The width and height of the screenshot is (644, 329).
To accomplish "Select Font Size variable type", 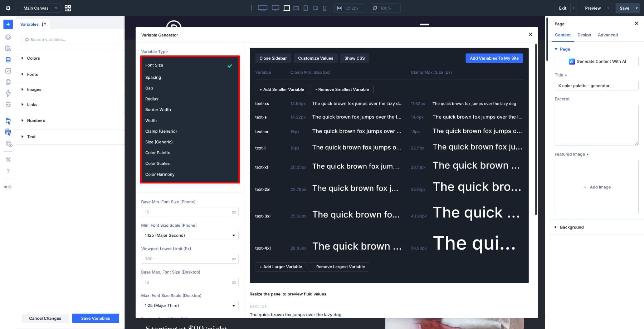I will point(190,65).
